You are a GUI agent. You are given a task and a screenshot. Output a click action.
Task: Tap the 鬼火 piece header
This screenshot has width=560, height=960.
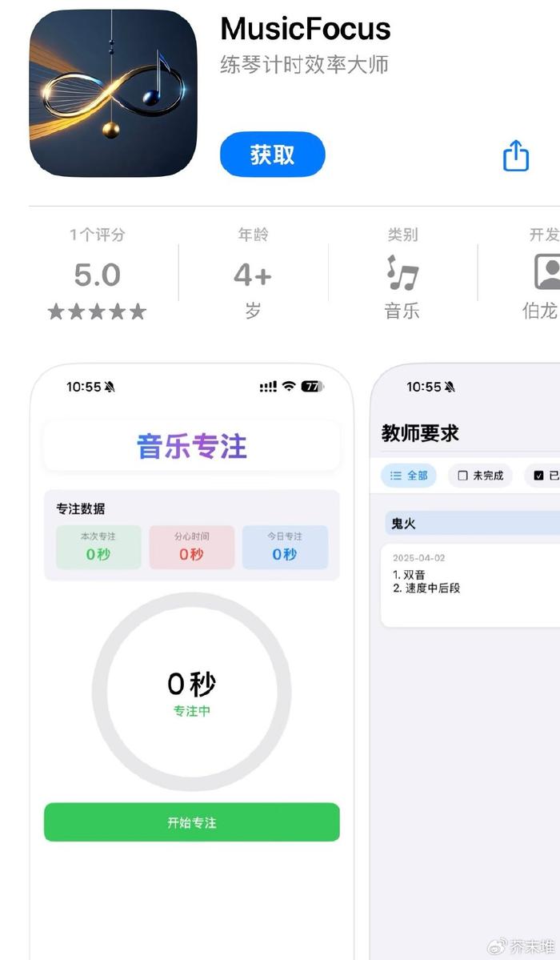tap(471, 524)
